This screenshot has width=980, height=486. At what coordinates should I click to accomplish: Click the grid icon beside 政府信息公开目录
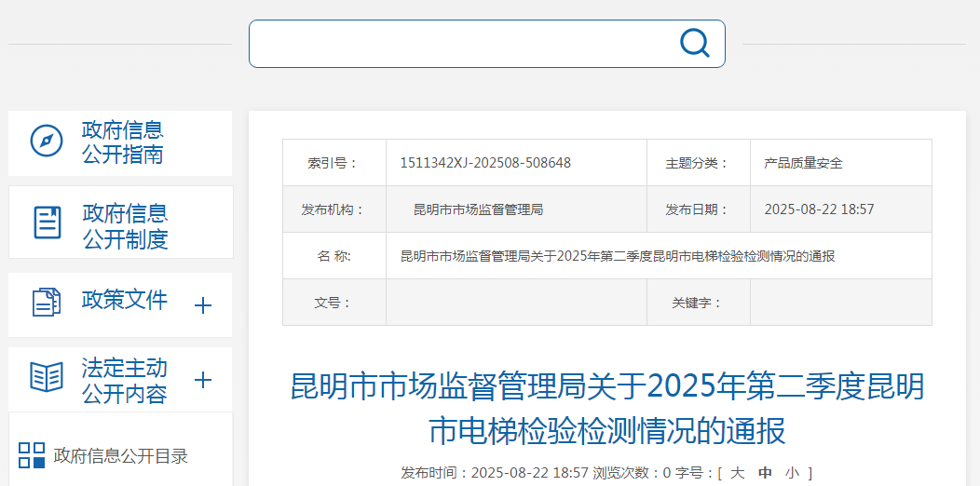32,455
